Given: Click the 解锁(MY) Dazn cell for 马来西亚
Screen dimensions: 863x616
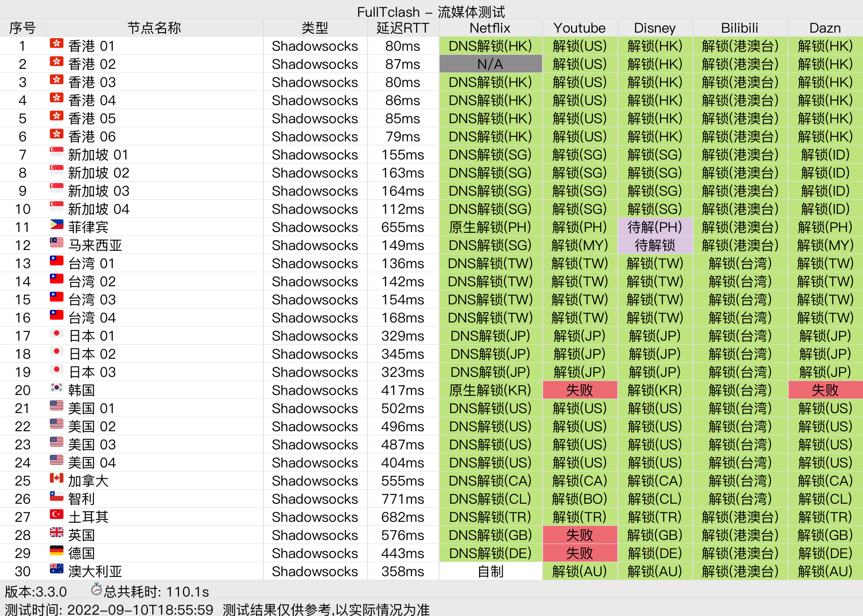Looking at the screenshot, I should pyautogui.click(x=825, y=245).
